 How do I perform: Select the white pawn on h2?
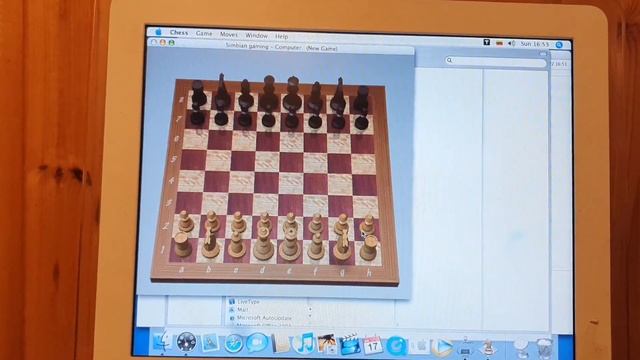368,225
